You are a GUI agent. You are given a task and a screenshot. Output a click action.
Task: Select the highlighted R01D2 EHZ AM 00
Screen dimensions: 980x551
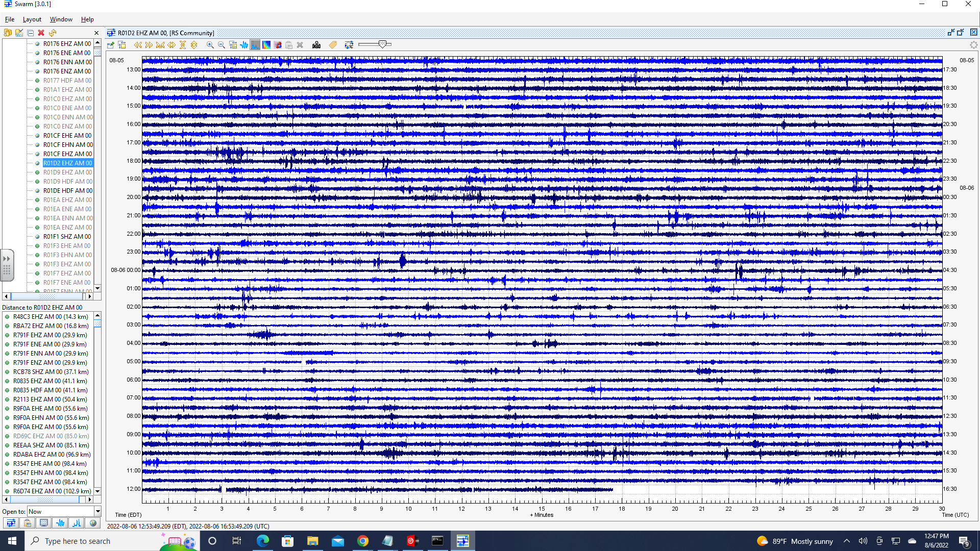click(x=67, y=163)
